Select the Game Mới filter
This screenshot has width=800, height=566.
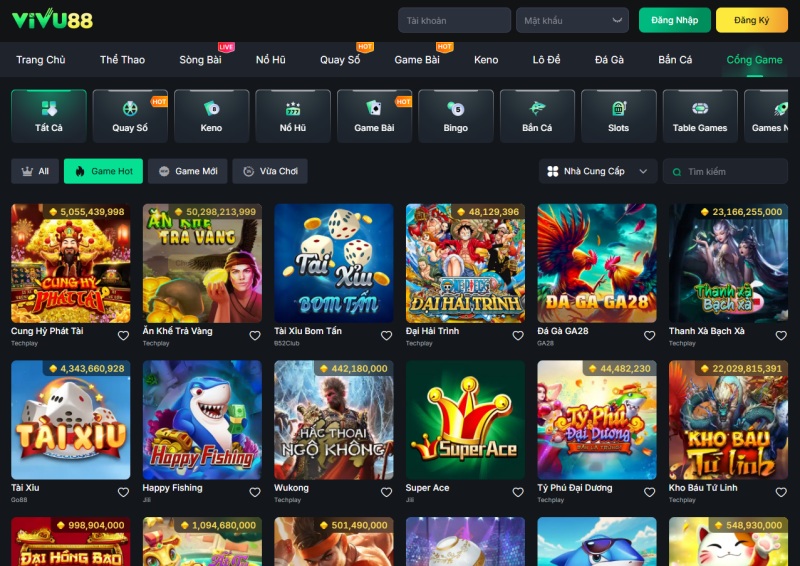pyautogui.click(x=188, y=171)
